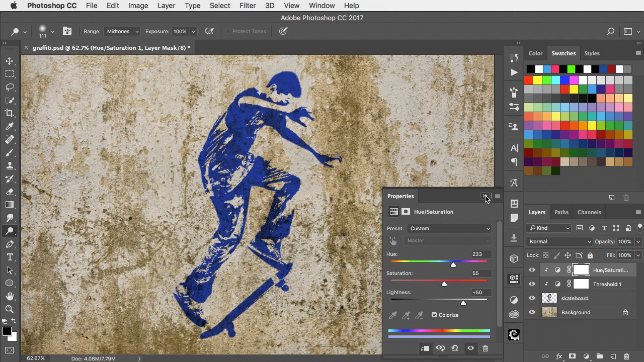The width and height of the screenshot is (644, 362).
Task: Hide the skateboard layer
Action: [532, 298]
